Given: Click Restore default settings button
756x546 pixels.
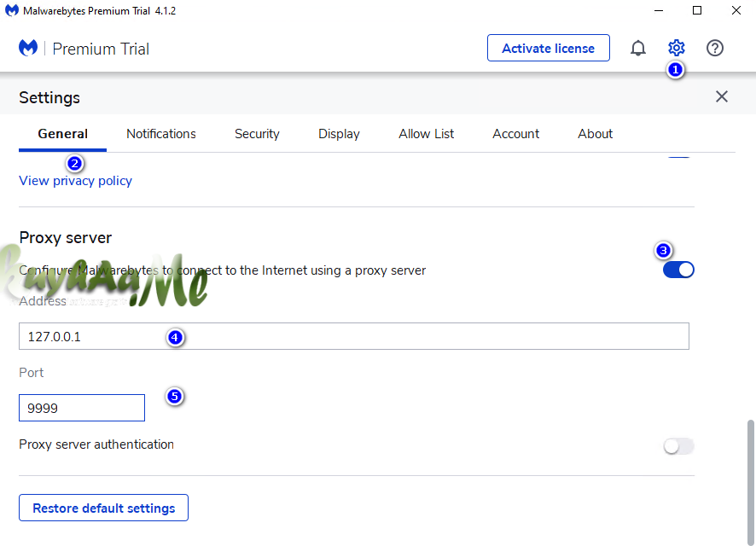Looking at the screenshot, I should tap(103, 508).
